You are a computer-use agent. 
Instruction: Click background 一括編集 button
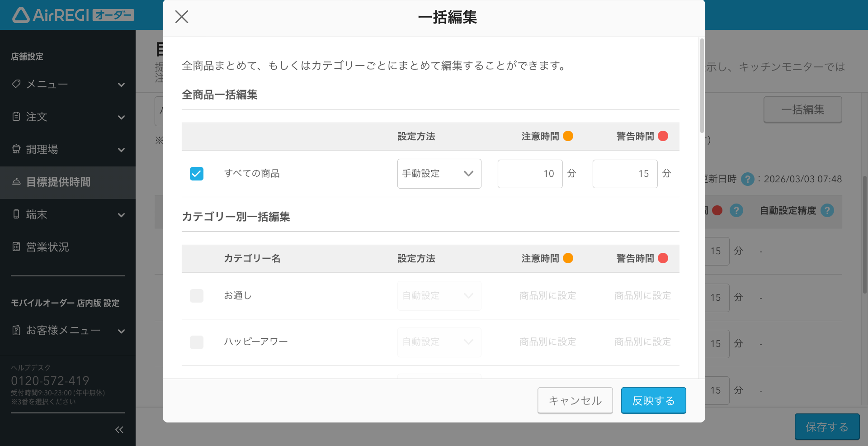(x=803, y=109)
